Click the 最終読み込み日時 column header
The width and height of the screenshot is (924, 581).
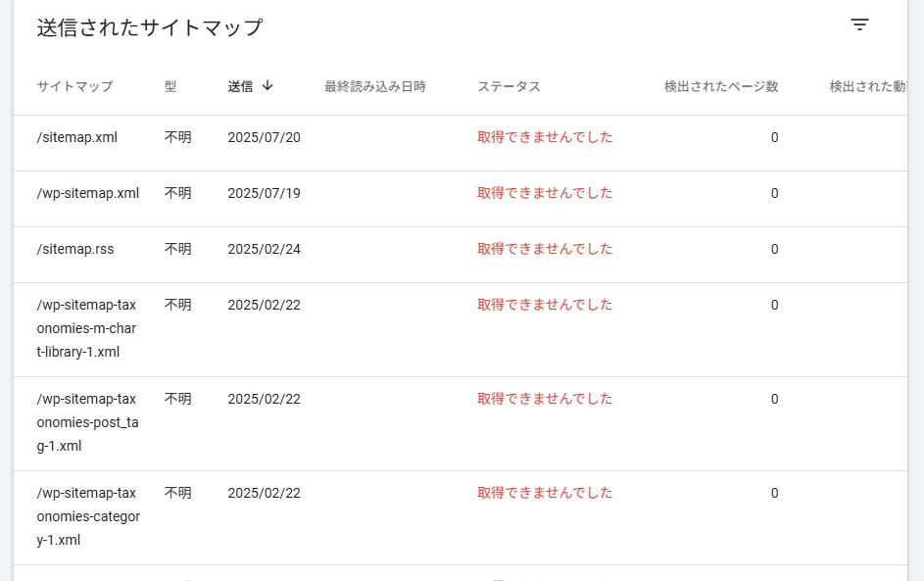[374, 86]
